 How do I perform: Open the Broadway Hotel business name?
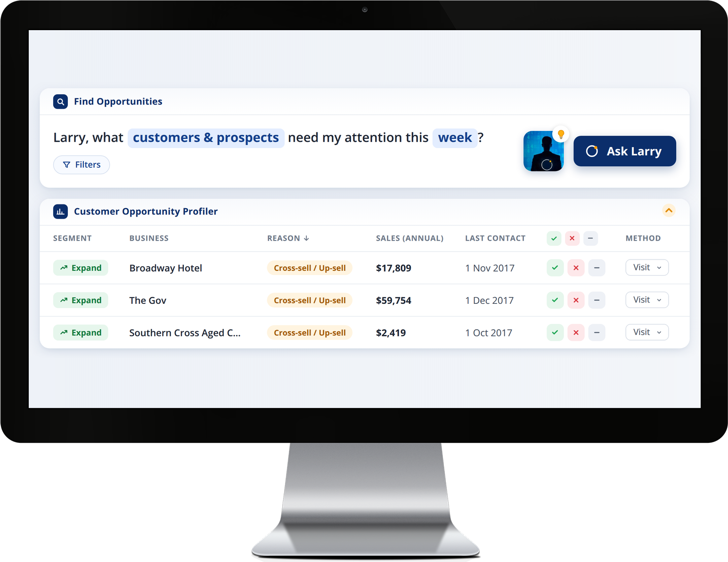(x=166, y=268)
